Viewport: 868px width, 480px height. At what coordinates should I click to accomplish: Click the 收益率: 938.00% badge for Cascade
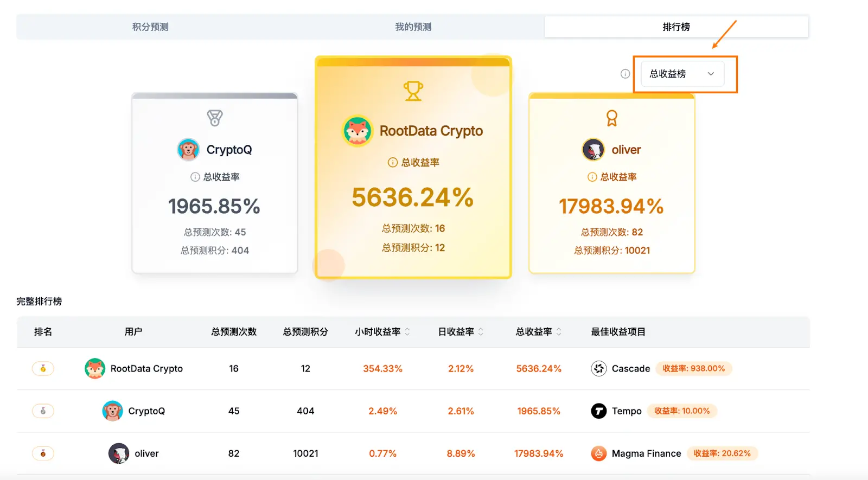click(x=693, y=369)
